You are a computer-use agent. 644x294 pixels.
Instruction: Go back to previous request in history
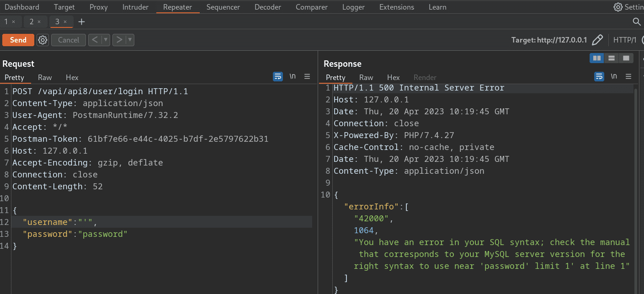[x=95, y=40]
